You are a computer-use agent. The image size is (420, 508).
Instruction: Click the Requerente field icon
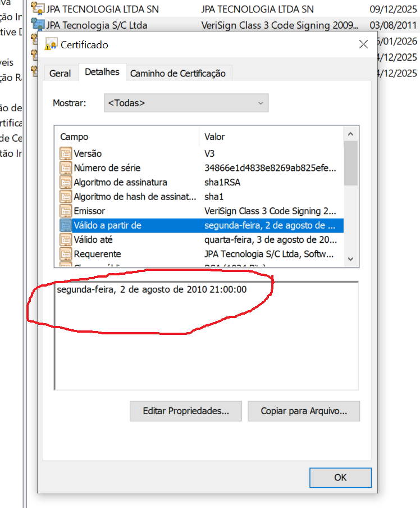(x=66, y=254)
